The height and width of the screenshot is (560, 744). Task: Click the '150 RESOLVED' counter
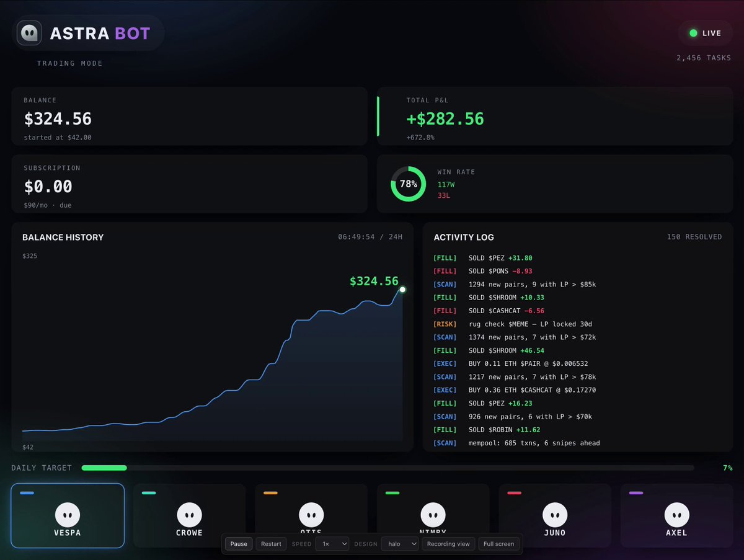(x=694, y=237)
